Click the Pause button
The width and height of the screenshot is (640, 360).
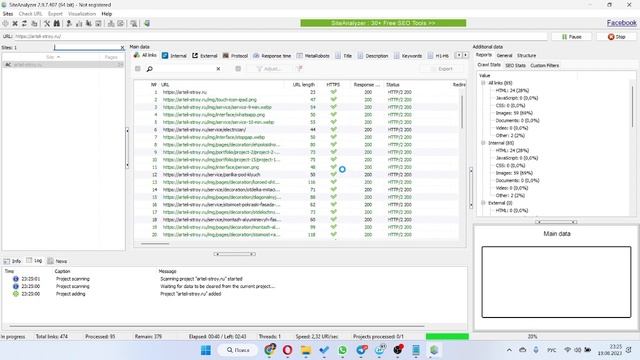[572, 37]
